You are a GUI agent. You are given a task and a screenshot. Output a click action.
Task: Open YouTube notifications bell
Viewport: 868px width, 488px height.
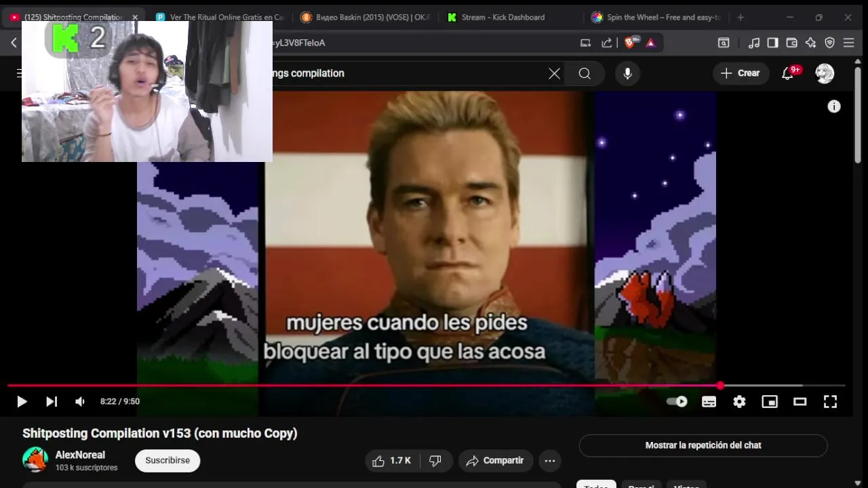[x=788, y=73]
